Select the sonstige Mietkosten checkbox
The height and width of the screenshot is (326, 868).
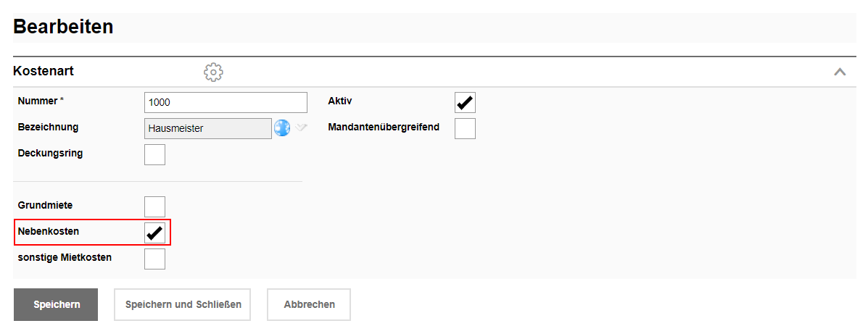pos(154,259)
